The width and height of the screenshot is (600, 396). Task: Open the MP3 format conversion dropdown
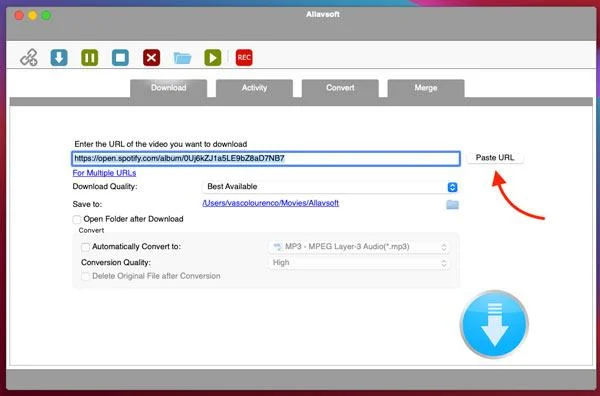coord(359,247)
